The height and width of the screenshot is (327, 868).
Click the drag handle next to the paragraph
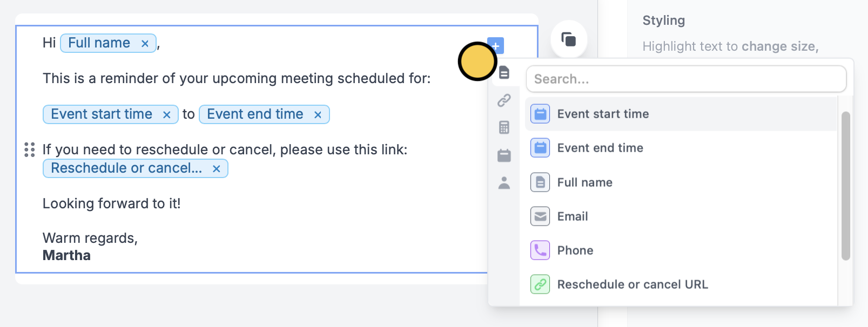pos(29,151)
